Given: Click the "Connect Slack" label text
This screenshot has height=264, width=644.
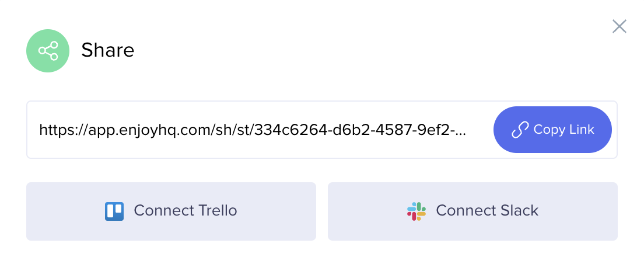Looking at the screenshot, I should [487, 211].
